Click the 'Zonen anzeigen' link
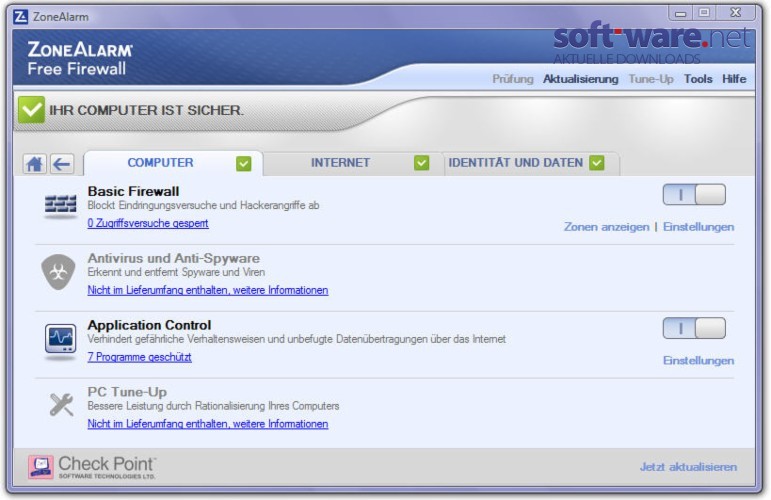 click(x=606, y=227)
